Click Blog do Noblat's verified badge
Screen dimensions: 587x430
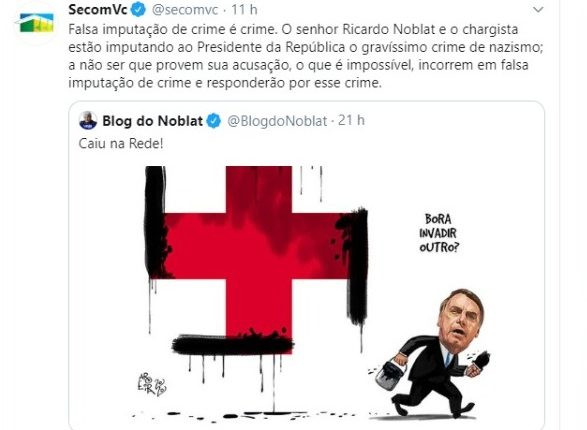click(x=214, y=121)
